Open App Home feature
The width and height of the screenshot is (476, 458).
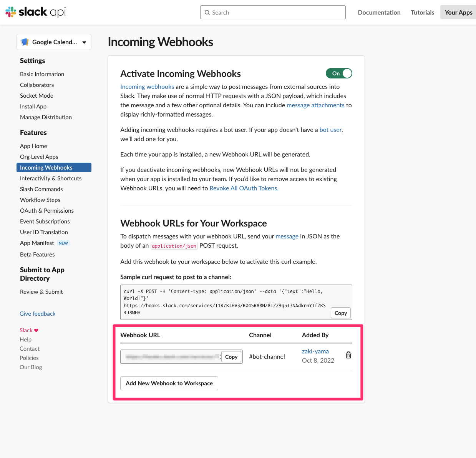click(33, 146)
